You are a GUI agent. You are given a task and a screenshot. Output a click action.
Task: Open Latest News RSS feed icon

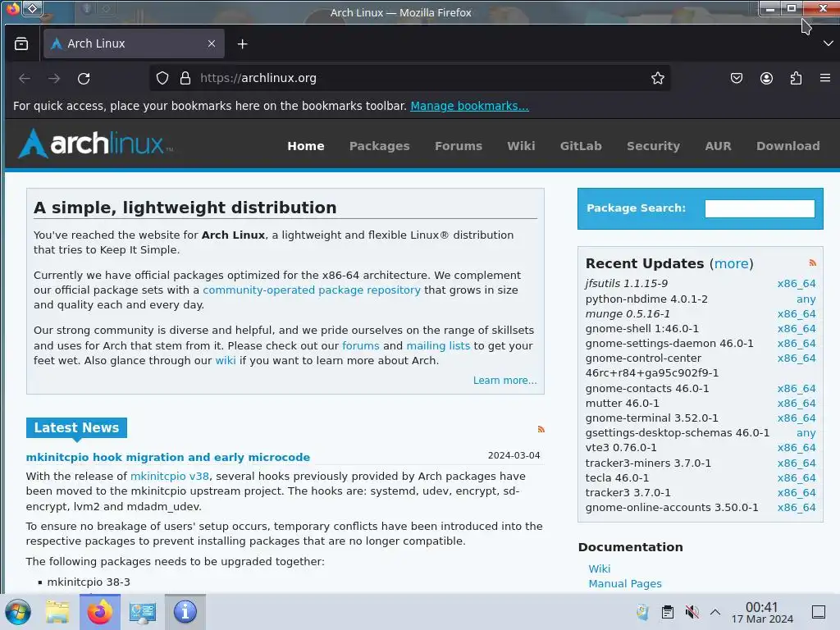pyautogui.click(x=541, y=429)
